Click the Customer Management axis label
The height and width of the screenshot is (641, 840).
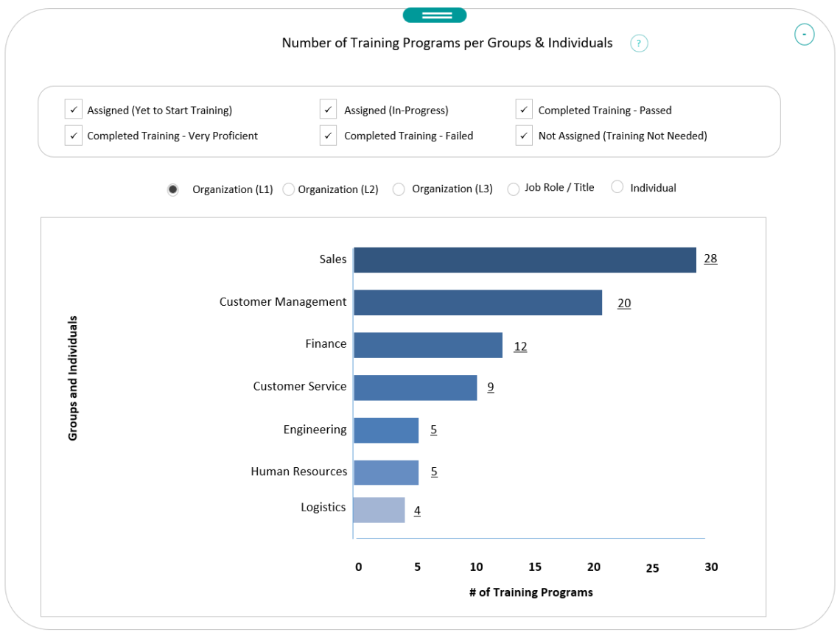pyautogui.click(x=283, y=301)
